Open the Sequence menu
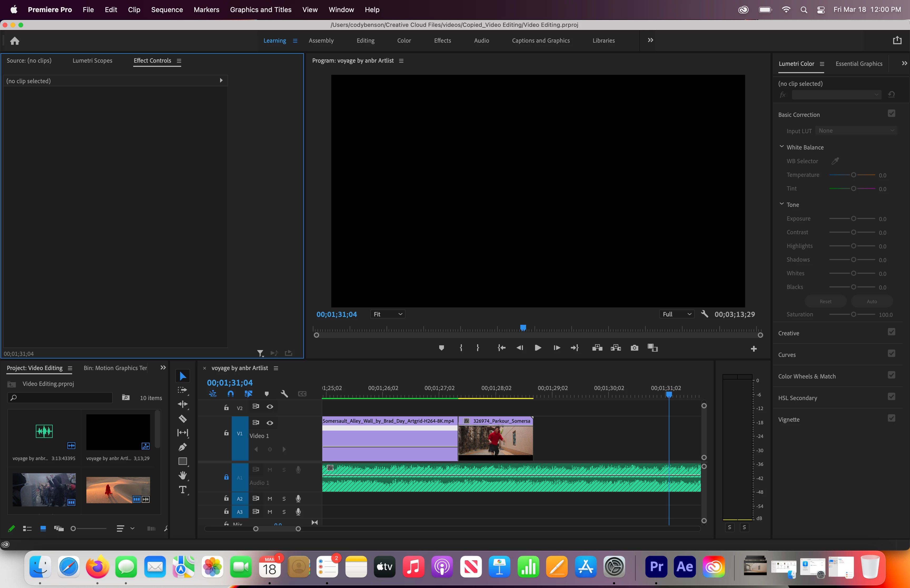 167,9
